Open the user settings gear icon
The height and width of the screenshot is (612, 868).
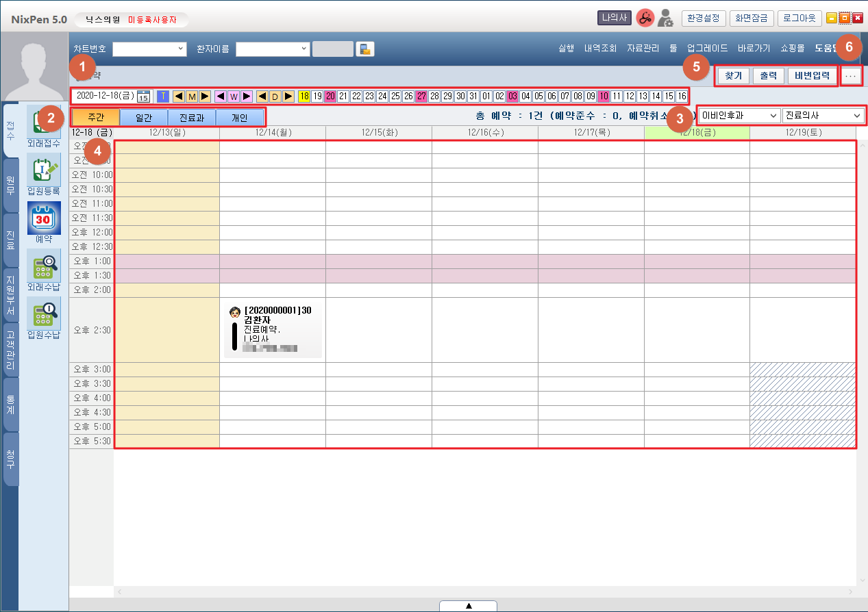665,19
